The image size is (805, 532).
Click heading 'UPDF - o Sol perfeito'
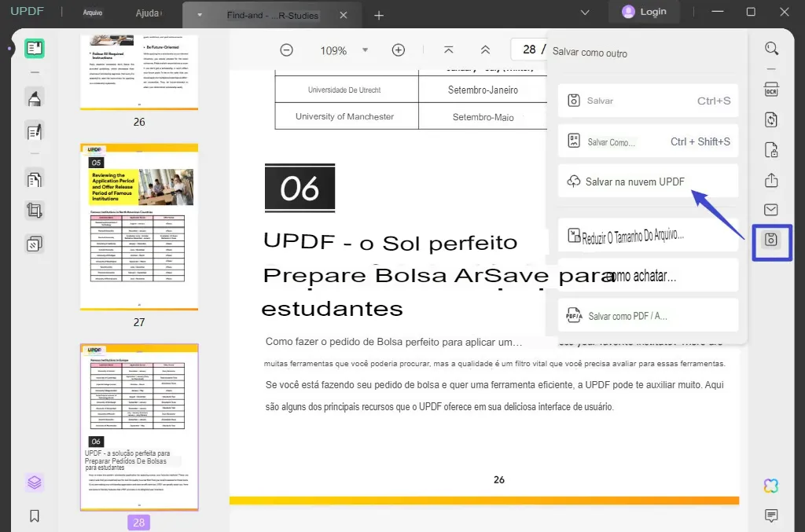(390, 241)
